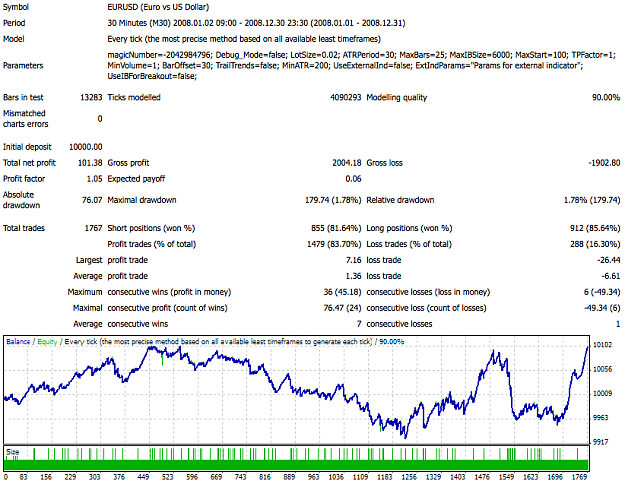Click the Bars in test value '13283'
625x481 pixels.
pos(91,97)
